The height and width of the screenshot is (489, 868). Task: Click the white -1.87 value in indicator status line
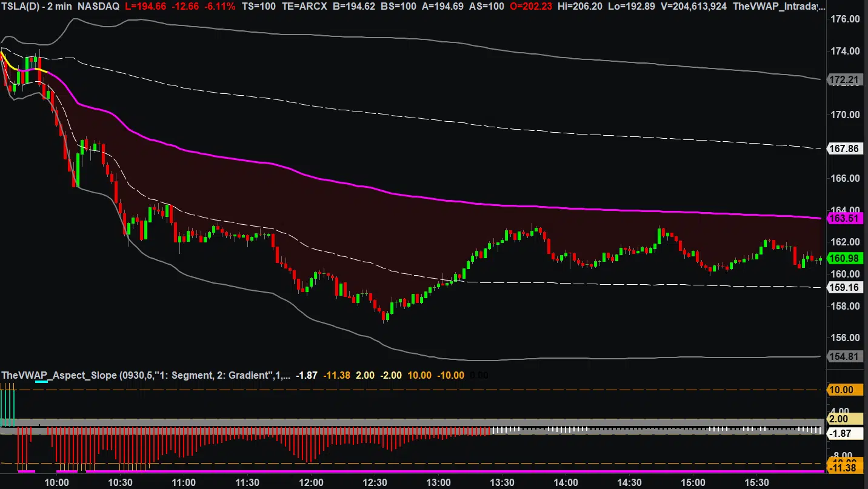[306, 376]
